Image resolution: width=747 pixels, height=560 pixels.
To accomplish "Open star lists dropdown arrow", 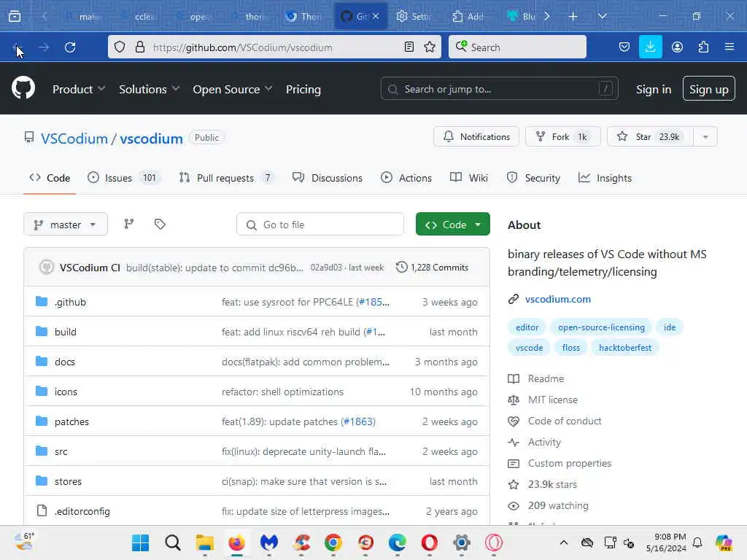I will [705, 137].
